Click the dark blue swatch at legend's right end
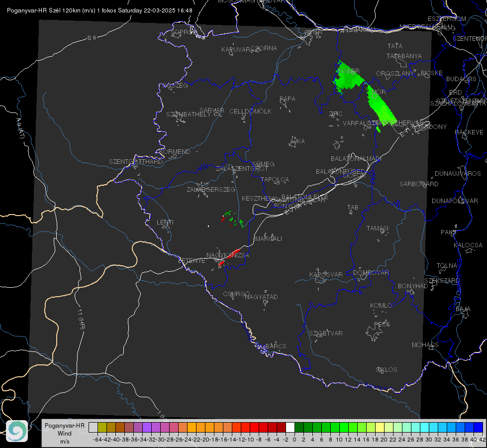The image size is (487, 448). [x=479, y=427]
